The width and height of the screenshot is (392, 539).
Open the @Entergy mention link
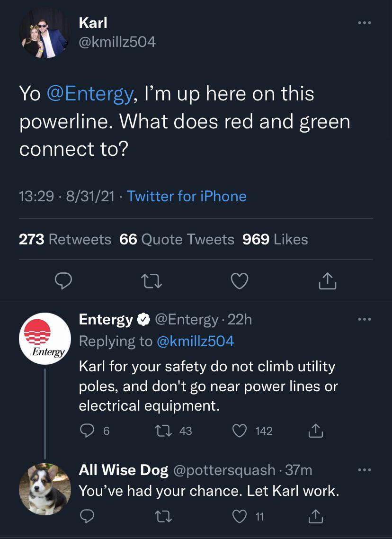point(90,93)
